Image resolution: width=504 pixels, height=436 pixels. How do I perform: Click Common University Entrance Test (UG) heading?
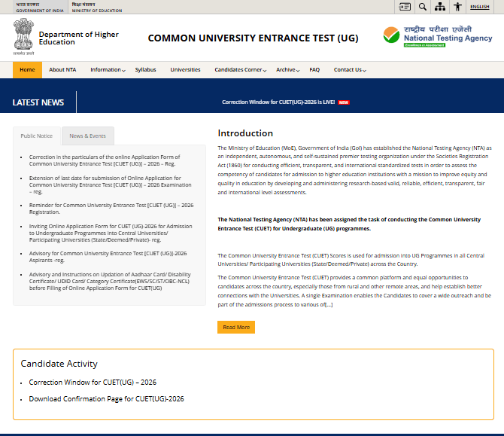pyautogui.click(x=253, y=38)
